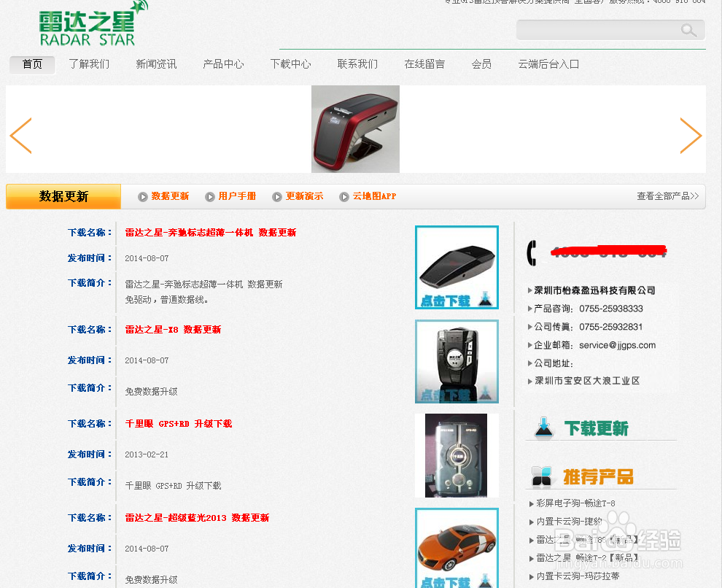Image resolution: width=722 pixels, height=588 pixels.
Task: Click play icon beside 数据更新 link
Action: point(143,197)
